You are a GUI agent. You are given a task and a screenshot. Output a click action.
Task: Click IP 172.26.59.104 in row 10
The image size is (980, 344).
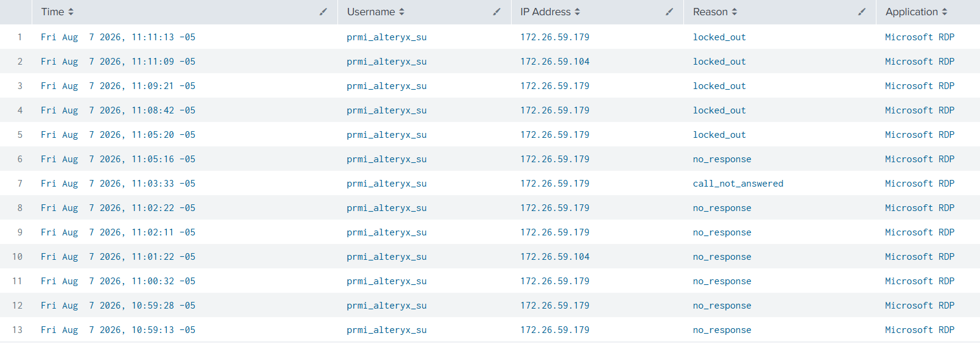(x=555, y=257)
